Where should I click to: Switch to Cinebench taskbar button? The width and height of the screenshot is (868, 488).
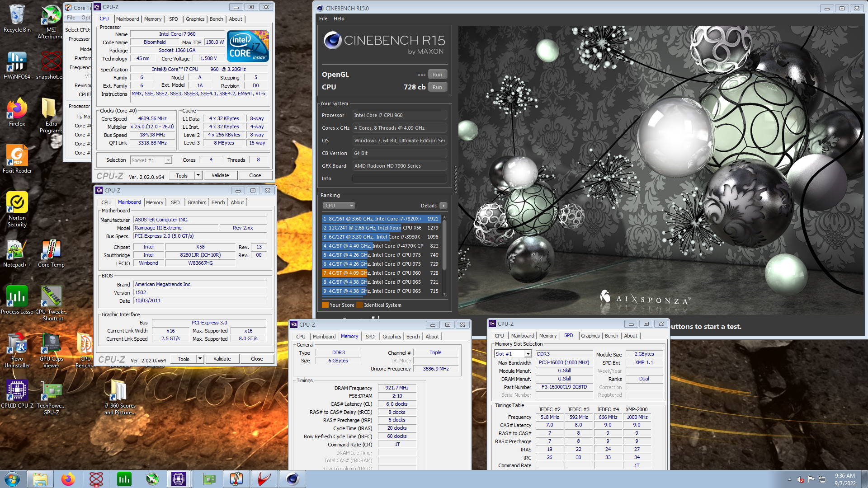(292, 479)
